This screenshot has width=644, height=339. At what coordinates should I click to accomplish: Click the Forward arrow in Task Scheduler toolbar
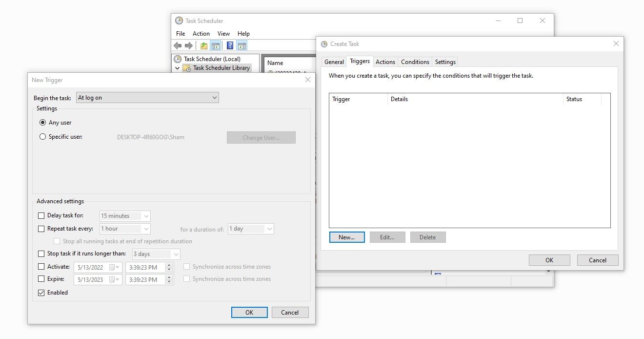click(188, 46)
